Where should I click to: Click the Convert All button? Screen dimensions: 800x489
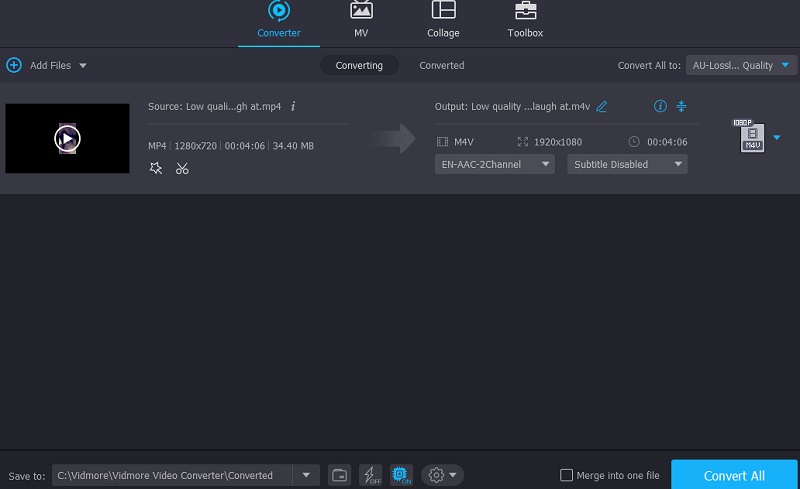735,475
